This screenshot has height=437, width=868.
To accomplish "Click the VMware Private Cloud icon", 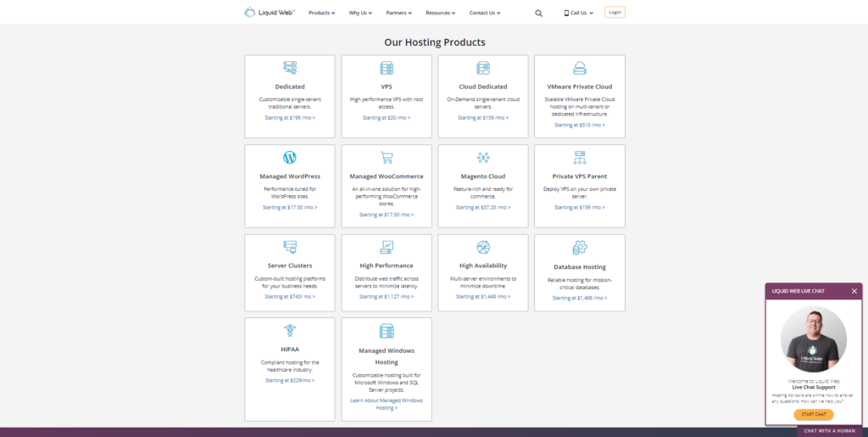I will [580, 68].
